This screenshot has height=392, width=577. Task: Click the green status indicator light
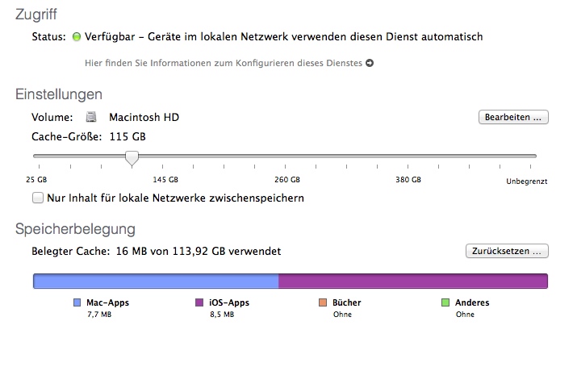pos(77,37)
